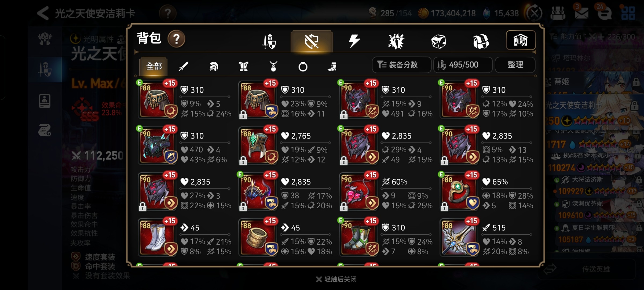
Task: Toggle lock on the 65% health ring
Action: 444,207
